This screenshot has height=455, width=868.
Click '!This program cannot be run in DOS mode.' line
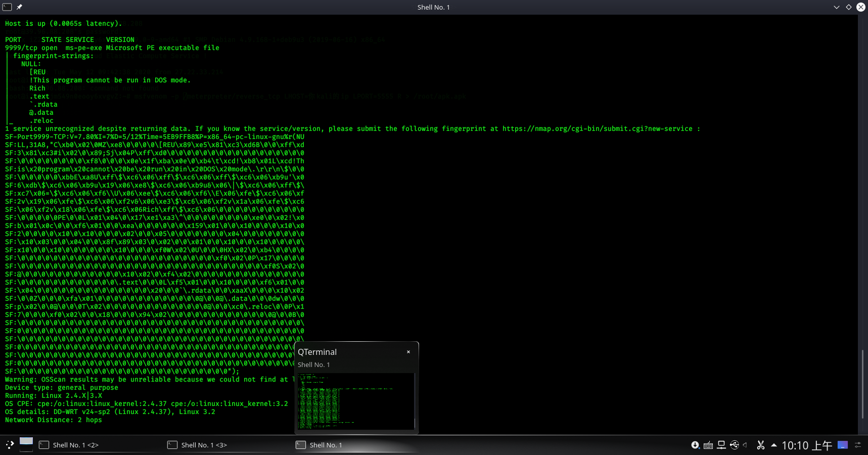pos(110,80)
